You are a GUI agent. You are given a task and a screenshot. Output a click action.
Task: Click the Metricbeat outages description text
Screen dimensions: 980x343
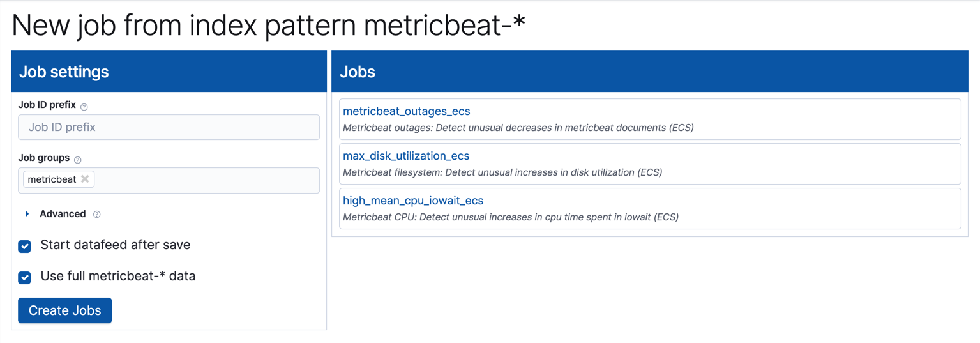tap(518, 128)
